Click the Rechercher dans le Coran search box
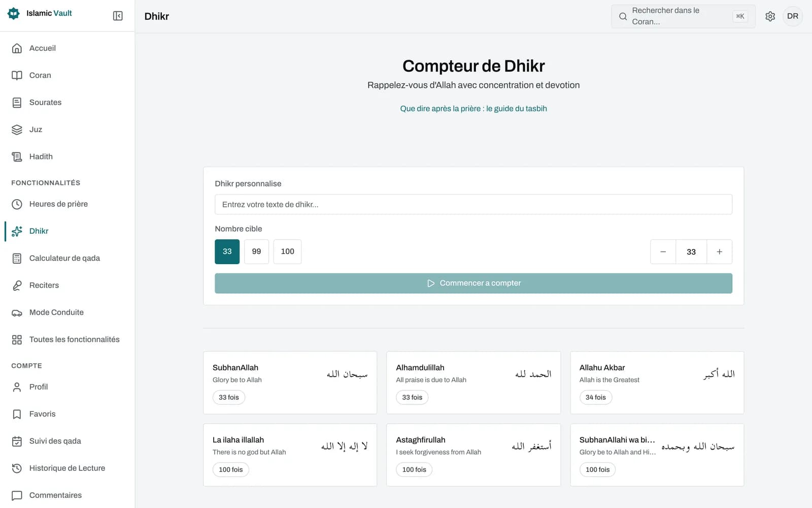812x508 pixels. 683,16
